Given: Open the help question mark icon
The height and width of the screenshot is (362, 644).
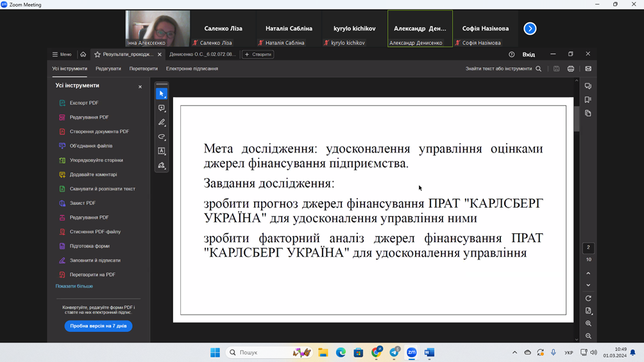Looking at the screenshot, I should point(511,54).
